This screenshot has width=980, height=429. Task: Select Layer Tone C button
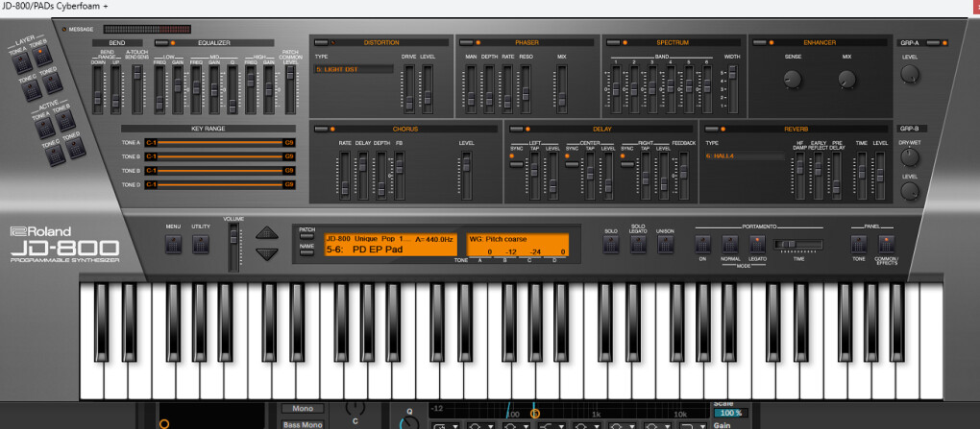(x=31, y=90)
